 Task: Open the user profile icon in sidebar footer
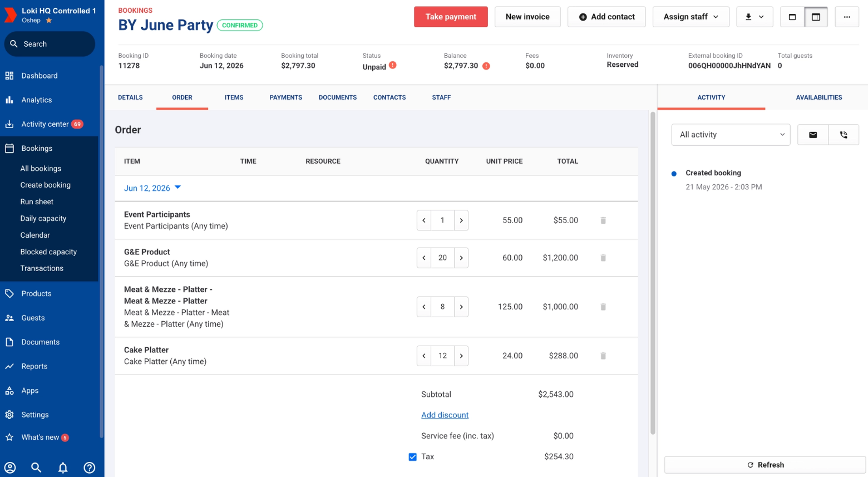[10, 468]
